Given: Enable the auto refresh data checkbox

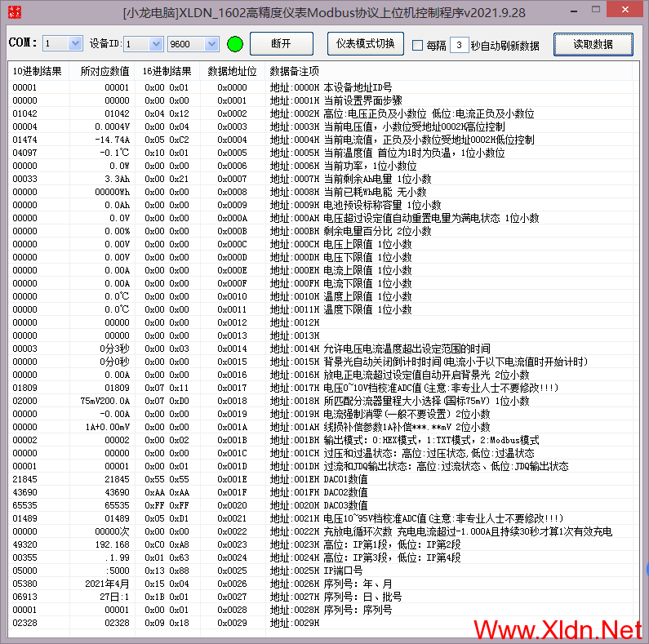Looking at the screenshot, I should [x=417, y=45].
